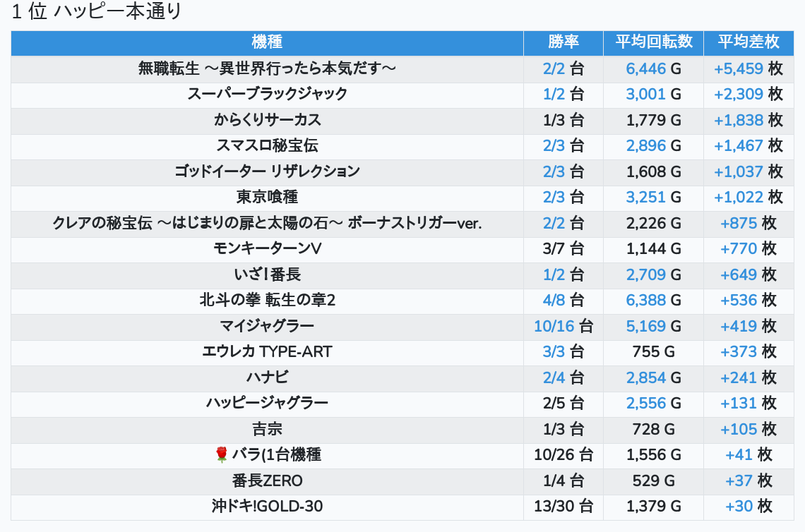Sort by the 機種 column header
805x532 pixels.
click(x=267, y=42)
